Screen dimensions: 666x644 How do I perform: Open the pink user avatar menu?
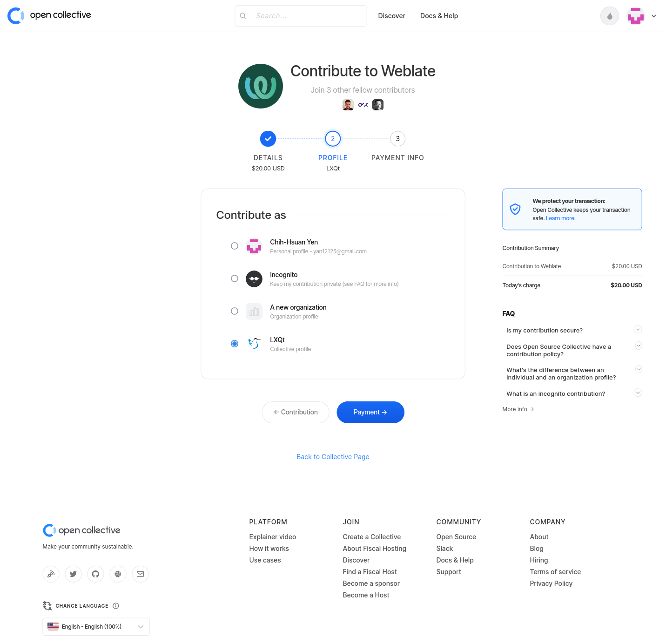pos(636,16)
